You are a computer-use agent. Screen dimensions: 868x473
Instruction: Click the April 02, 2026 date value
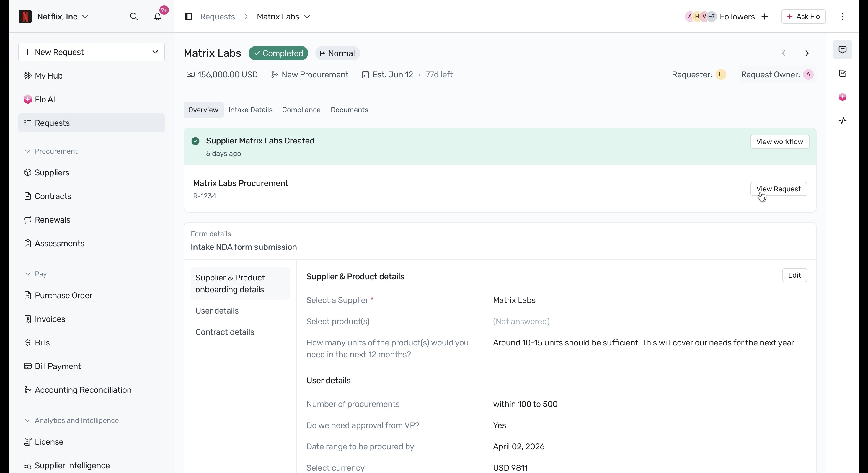[x=518, y=446]
